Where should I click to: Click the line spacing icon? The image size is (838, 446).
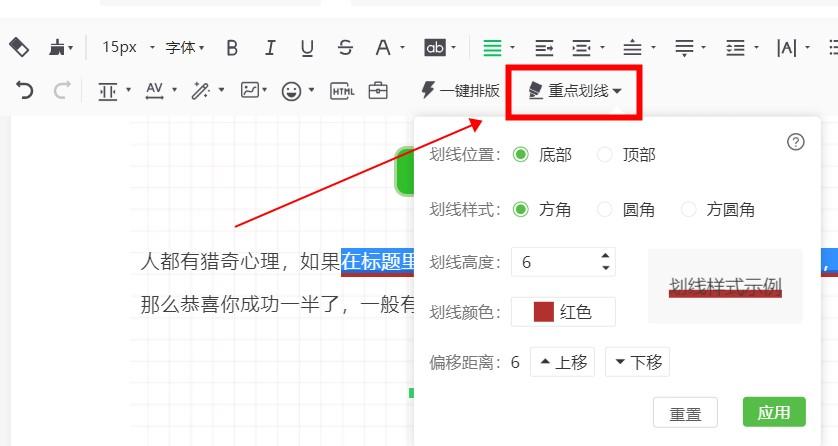735,48
